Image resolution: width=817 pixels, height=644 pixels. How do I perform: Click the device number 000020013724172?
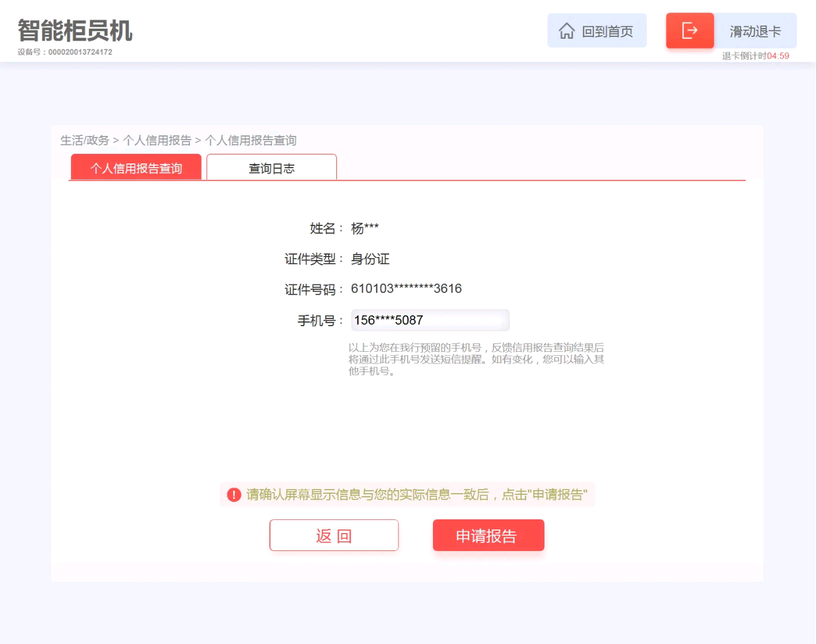tap(80, 52)
